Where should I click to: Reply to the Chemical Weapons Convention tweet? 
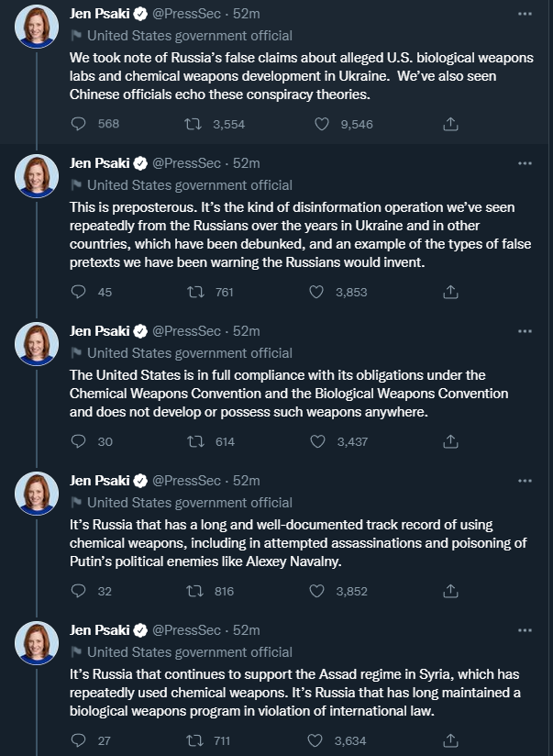click(x=79, y=441)
